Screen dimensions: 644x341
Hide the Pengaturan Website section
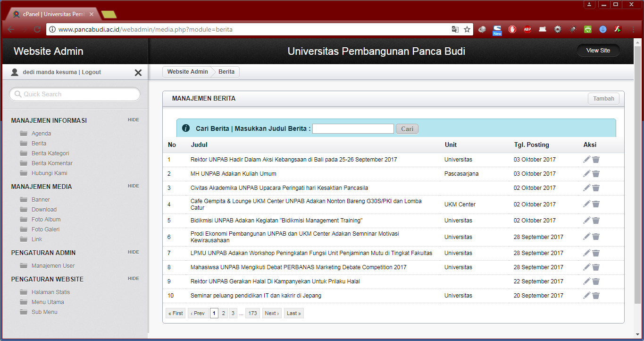click(133, 279)
